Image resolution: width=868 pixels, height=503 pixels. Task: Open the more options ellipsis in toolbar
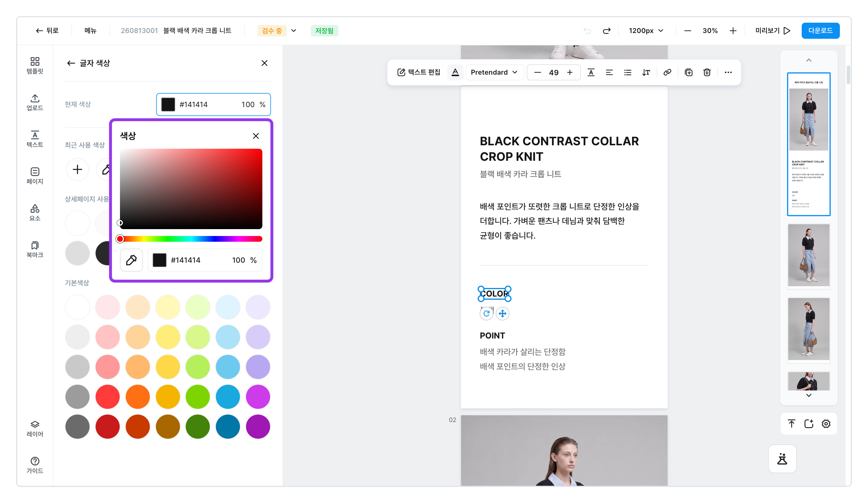coord(728,72)
